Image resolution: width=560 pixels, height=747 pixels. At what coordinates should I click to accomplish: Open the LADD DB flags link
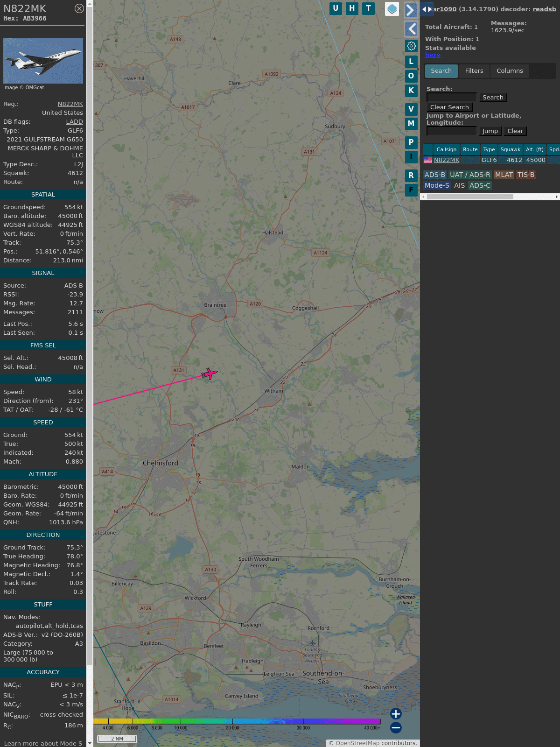click(x=75, y=122)
